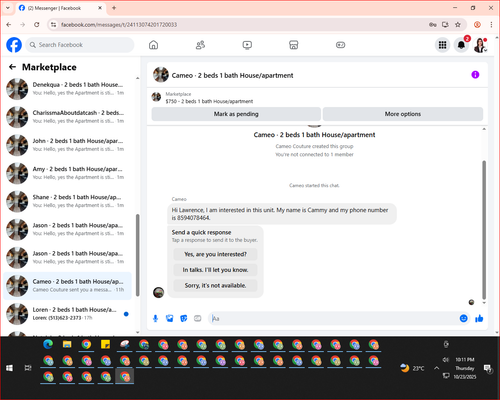This screenshot has height=400, width=500.
Task: Open the emoji picker in message box
Action: [x=463, y=318]
